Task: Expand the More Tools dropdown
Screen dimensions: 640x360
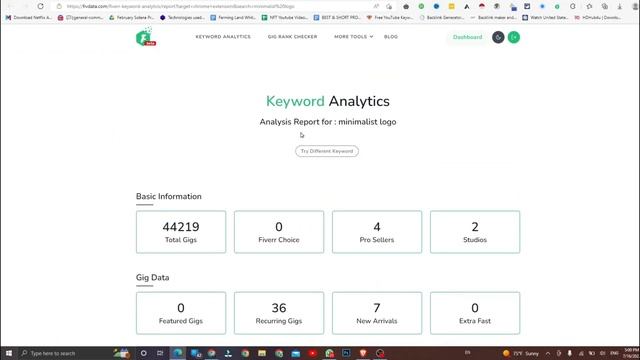Action: [x=353, y=37]
